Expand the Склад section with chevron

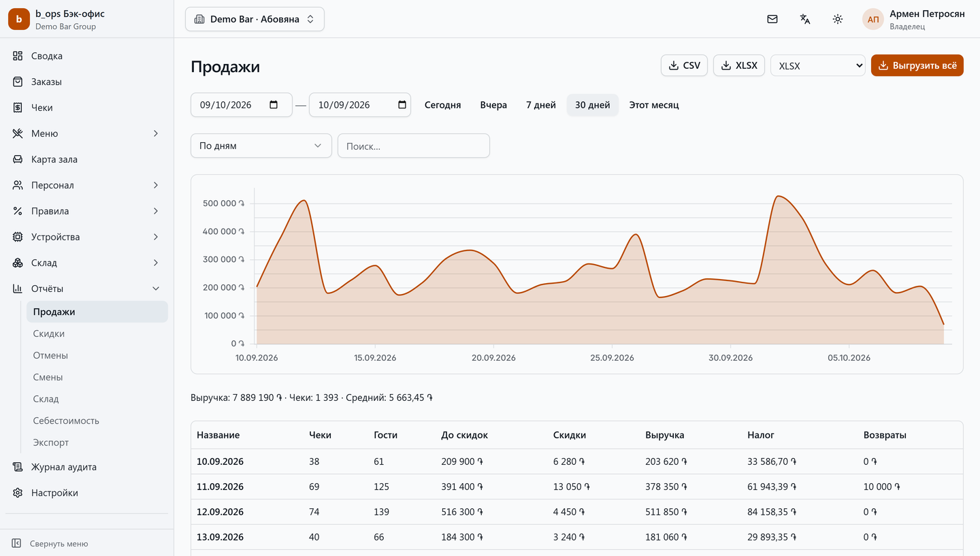[86, 263]
